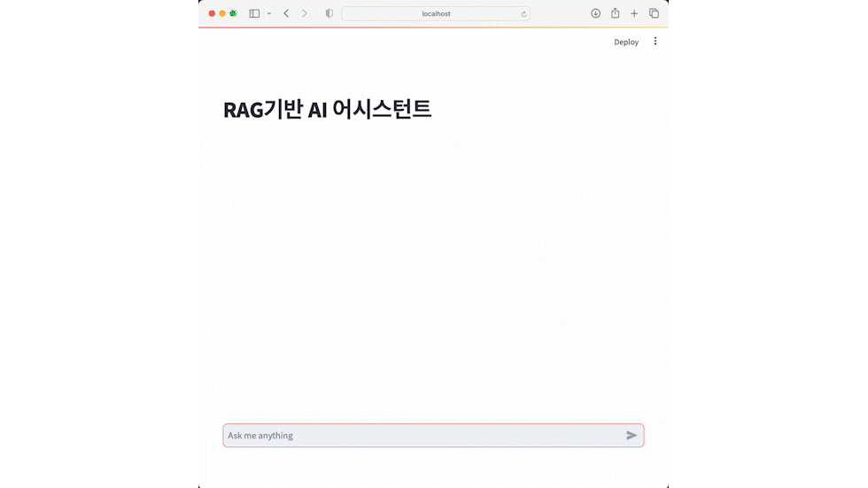Open a new tab with the plus icon
The image size is (868, 488).
[x=634, y=13]
